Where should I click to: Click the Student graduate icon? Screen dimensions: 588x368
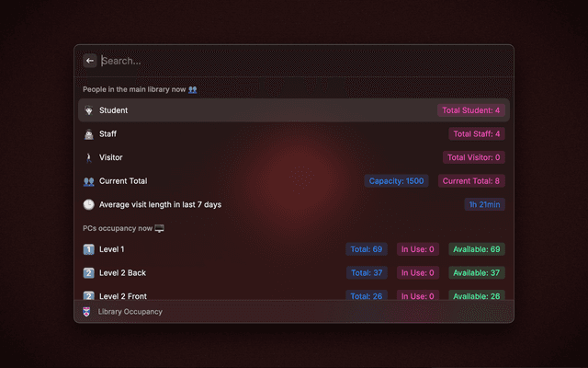pyautogui.click(x=88, y=110)
